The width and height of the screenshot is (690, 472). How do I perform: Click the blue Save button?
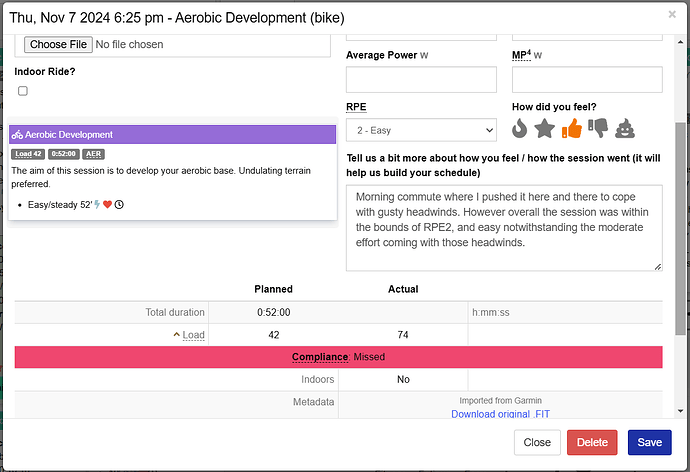tap(650, 442)
